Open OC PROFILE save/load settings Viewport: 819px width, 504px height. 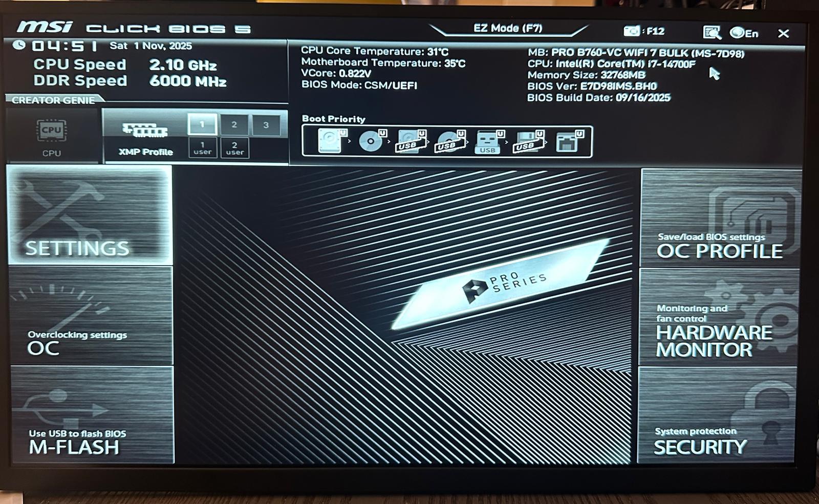click(720, 218)
